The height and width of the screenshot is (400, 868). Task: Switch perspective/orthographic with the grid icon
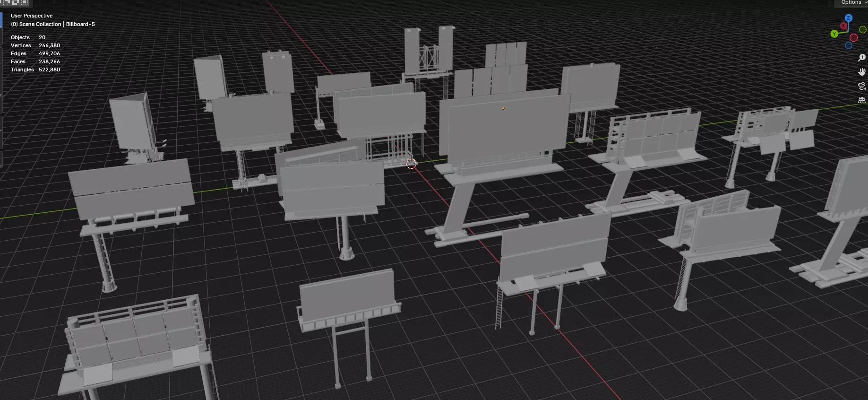click(x=862, y=100)
